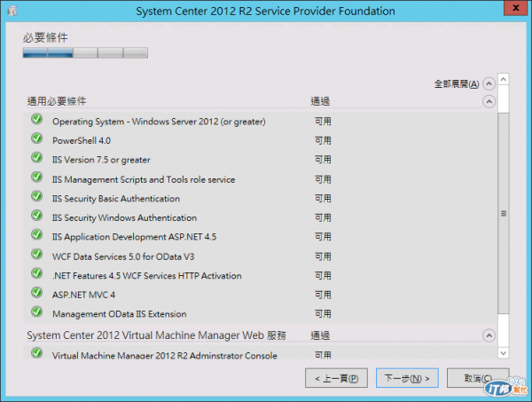This screenshot has height=402, width=532.
Task: Click the vertical scrollbar thumb
Action: pyautogui.click(x=504, y=213)
